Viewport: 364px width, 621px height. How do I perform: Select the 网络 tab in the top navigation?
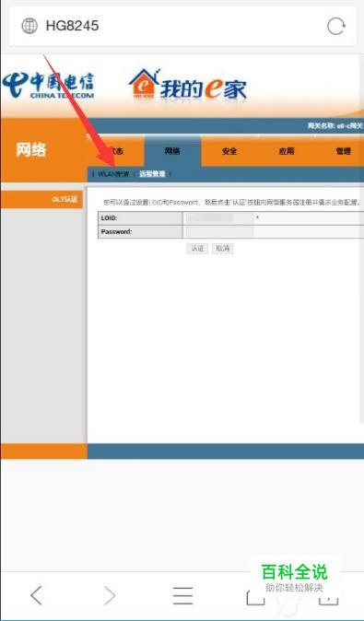point(172,151)
